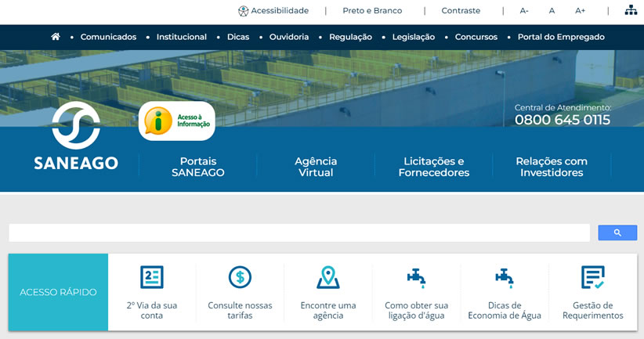Click the 0800 645 0115 phone number
The height and width of the screenshot is (339, 644).
[x=563, y=120]
